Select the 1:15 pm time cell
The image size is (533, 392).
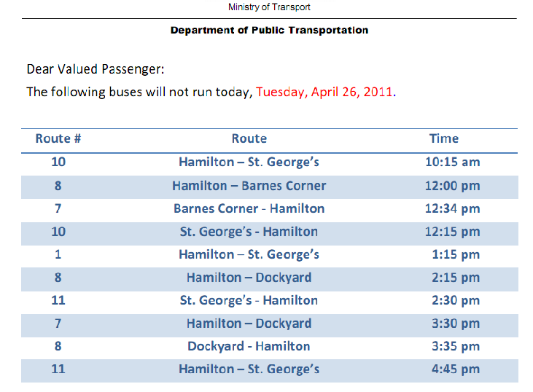(456, 254)
